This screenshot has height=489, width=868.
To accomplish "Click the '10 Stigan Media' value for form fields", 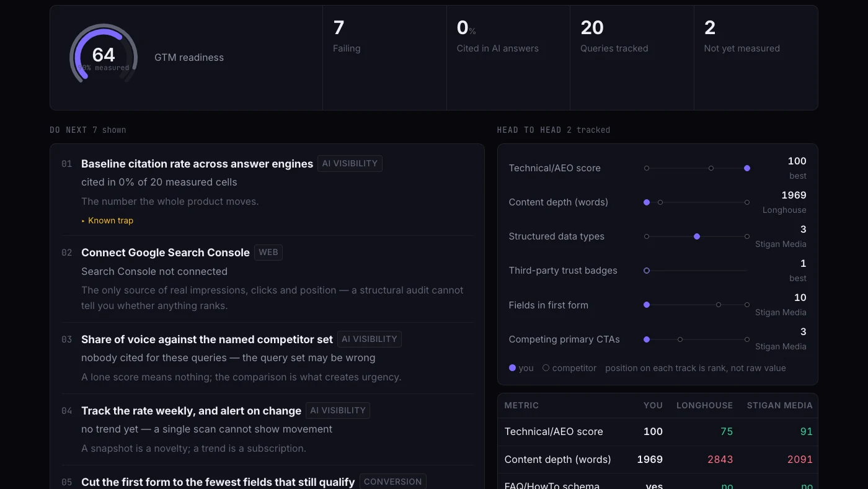I will coord(781,305).
